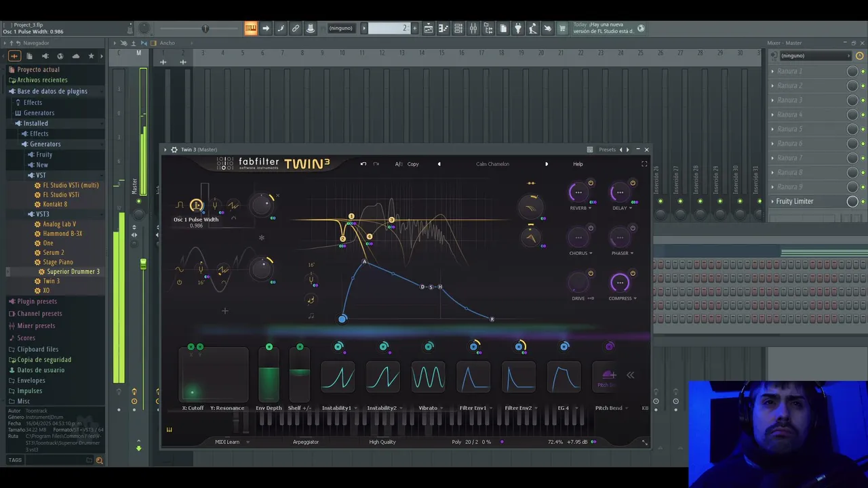Open the Twin 3 plugin gear settings
Screen dimensions: 868x488
tap(174, 150)
